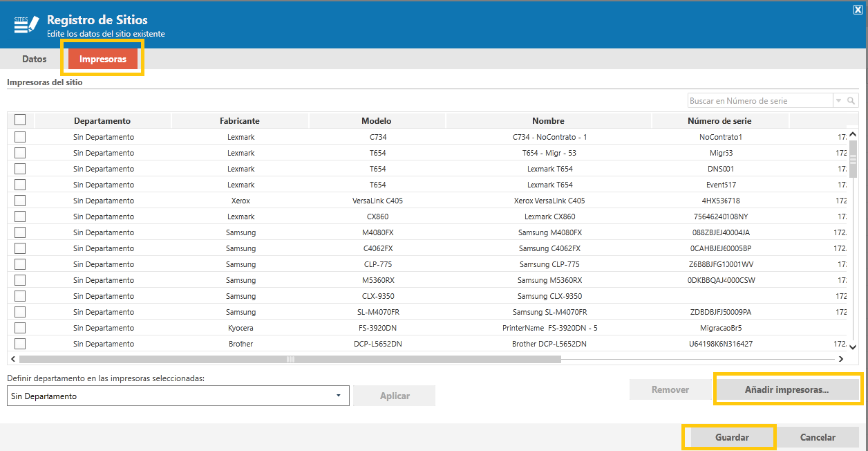
Task: Tick the Kyocera FS-3920DN row checkbox
Action: [20, 328]
